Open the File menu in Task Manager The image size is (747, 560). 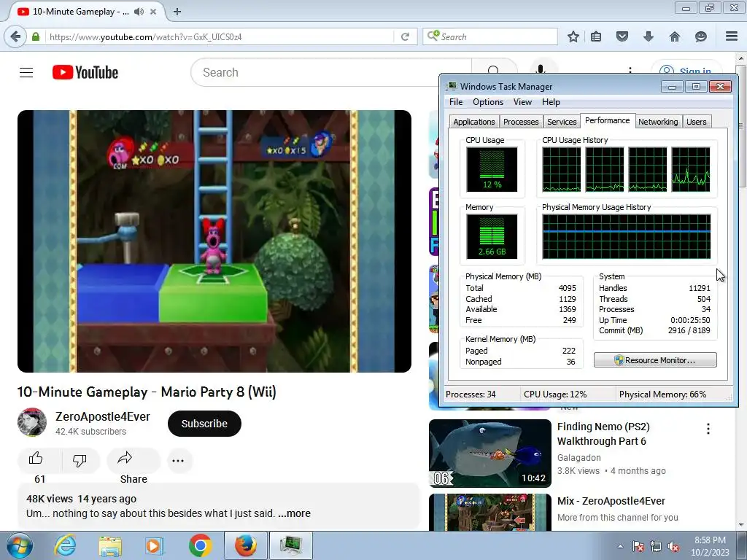(x=456, y=102)
